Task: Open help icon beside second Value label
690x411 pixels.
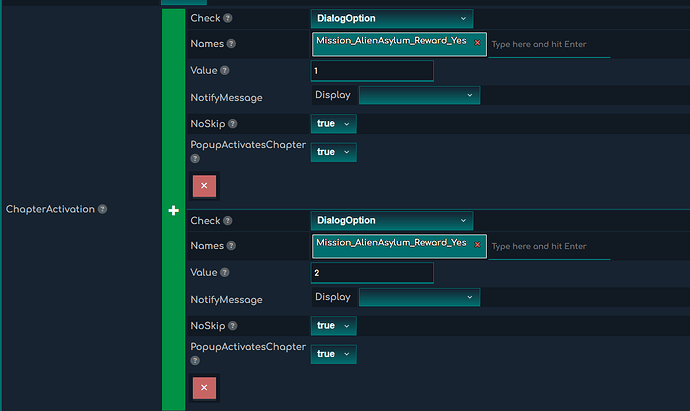Action: [224, 272]
